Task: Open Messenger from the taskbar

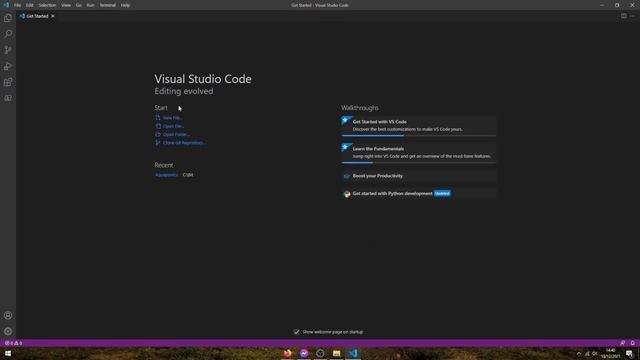Action: 304,353
